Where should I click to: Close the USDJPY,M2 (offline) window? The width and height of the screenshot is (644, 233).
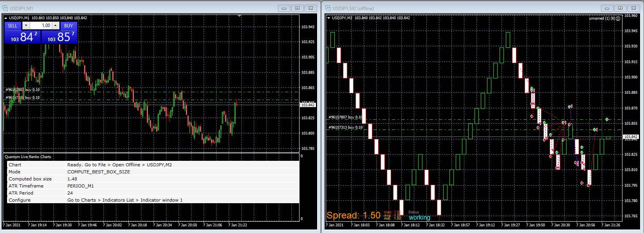pos(633,8)
